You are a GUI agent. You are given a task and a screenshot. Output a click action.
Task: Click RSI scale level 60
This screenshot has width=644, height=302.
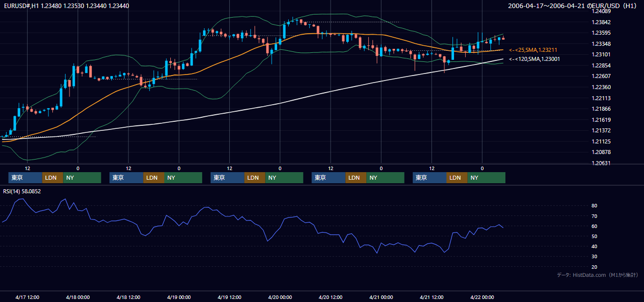click(594, 226)
